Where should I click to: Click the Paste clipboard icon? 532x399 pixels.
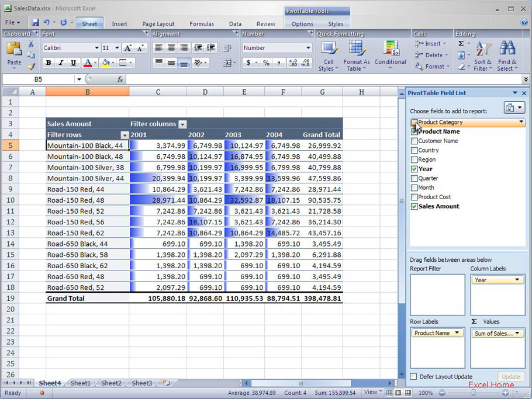[14, 50]
